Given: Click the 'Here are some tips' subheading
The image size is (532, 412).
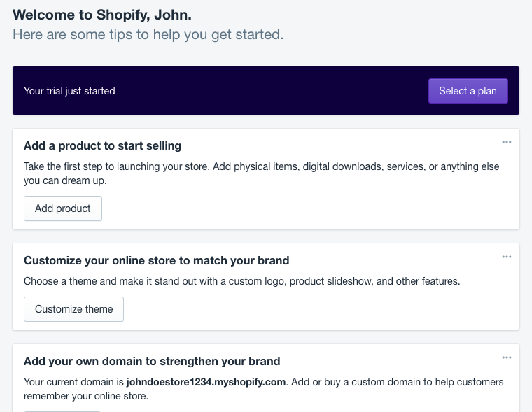Looking at the screenshot, I should [x=148, y=34].
